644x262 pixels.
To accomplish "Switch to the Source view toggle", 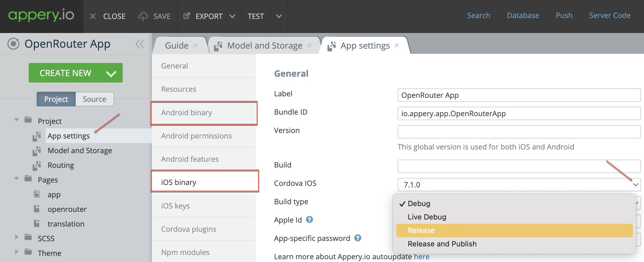I will (94, 99).
